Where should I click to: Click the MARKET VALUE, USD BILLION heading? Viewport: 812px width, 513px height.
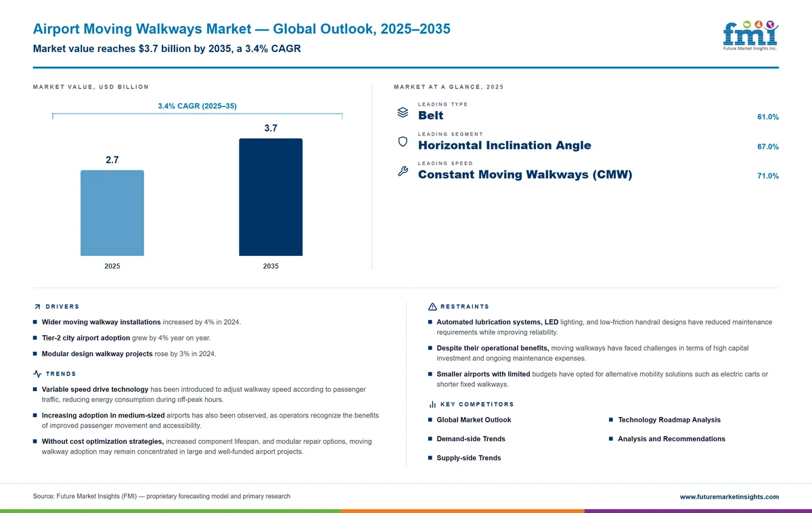(91, 87)
